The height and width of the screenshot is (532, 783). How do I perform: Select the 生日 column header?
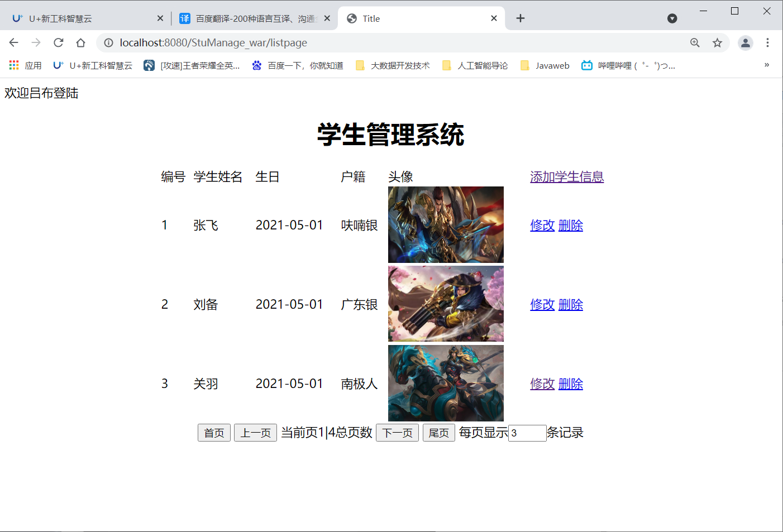click(x=268, y=177)
